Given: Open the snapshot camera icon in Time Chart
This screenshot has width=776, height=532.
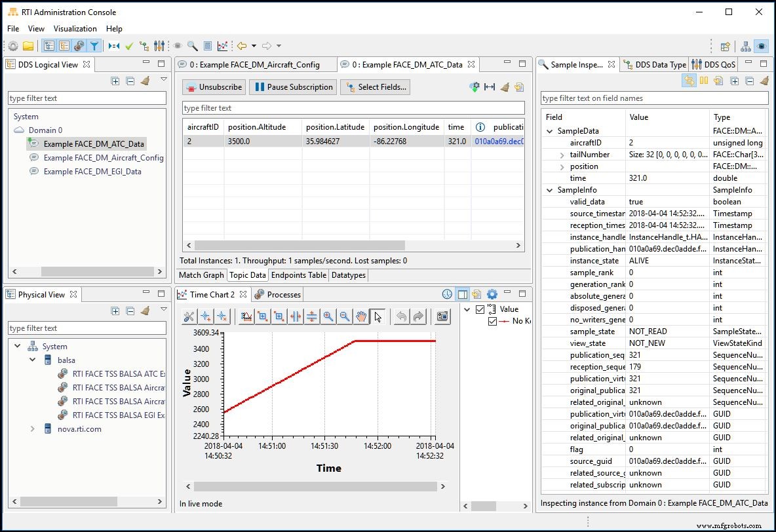Looking at the screenshot, I should coord(440,316).
